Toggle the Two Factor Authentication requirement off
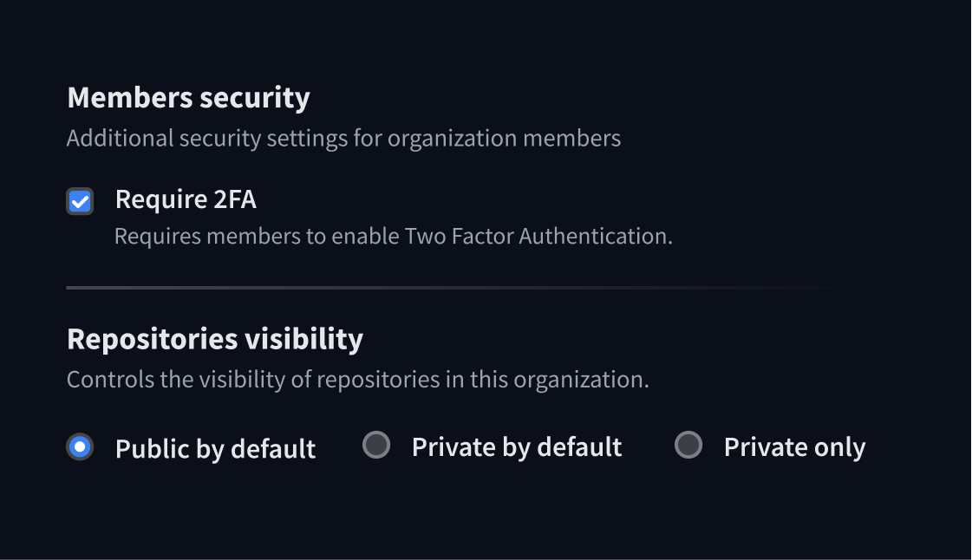 (80, 200)
